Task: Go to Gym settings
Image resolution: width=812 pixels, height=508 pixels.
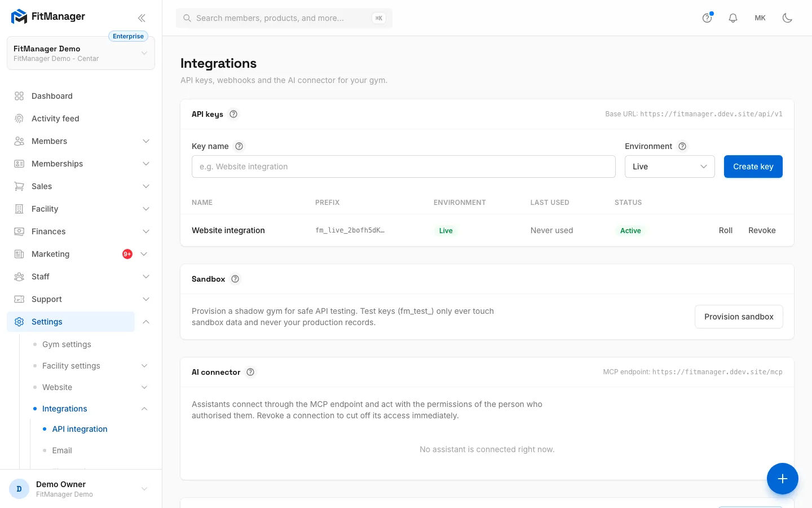Action: pos(67,344)
